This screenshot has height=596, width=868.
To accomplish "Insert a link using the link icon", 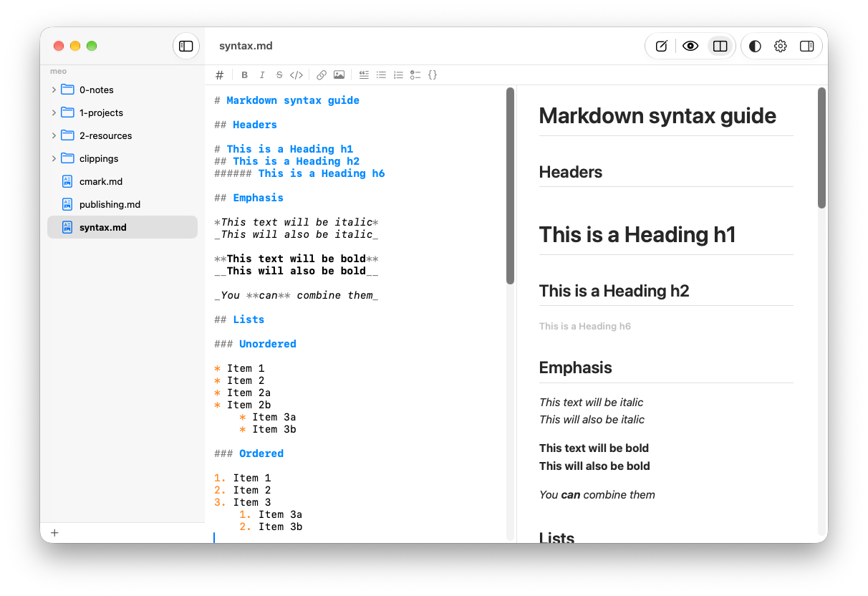I will point(322,75).
